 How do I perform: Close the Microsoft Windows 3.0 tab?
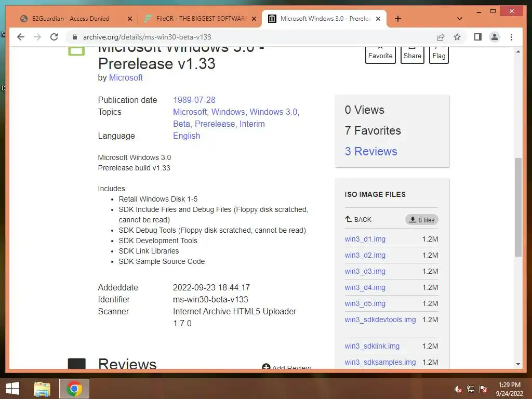pyautogui.click(x=378, y=19)
